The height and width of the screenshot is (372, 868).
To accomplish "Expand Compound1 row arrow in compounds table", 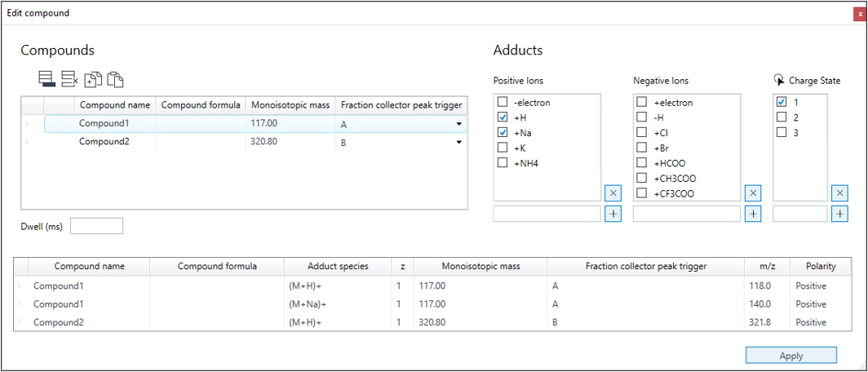I will (x=27, y=124).
